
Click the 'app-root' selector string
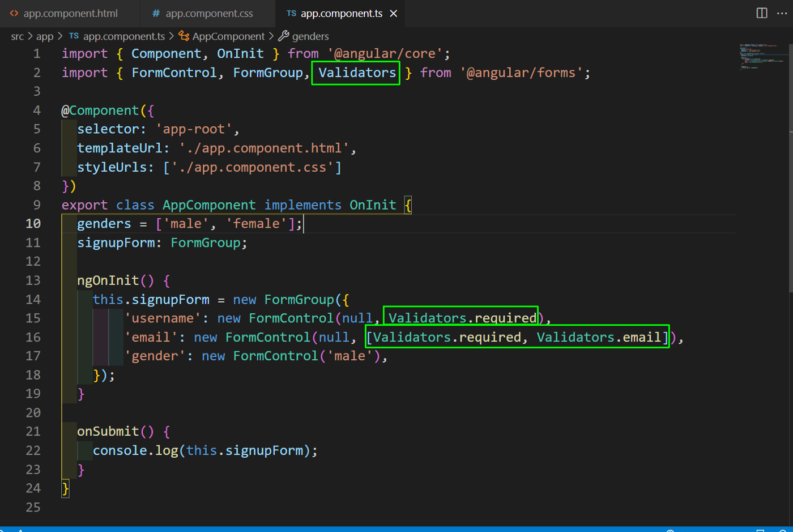[194, 129]
